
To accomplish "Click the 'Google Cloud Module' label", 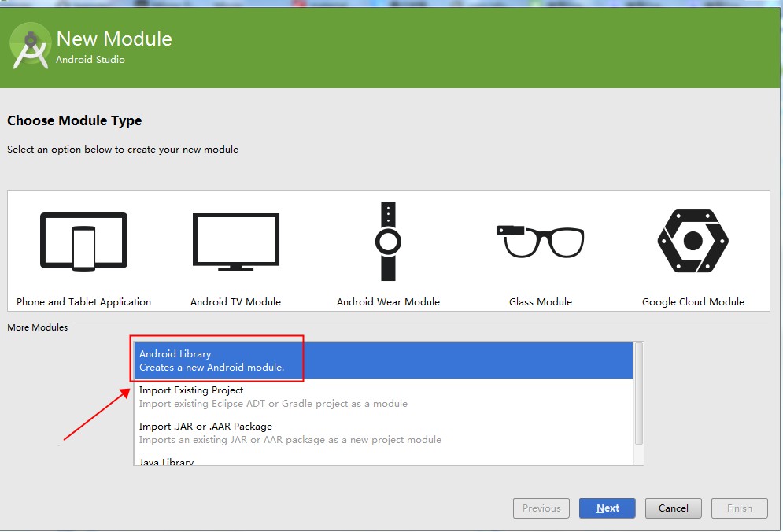I will [x=693, y=301].
